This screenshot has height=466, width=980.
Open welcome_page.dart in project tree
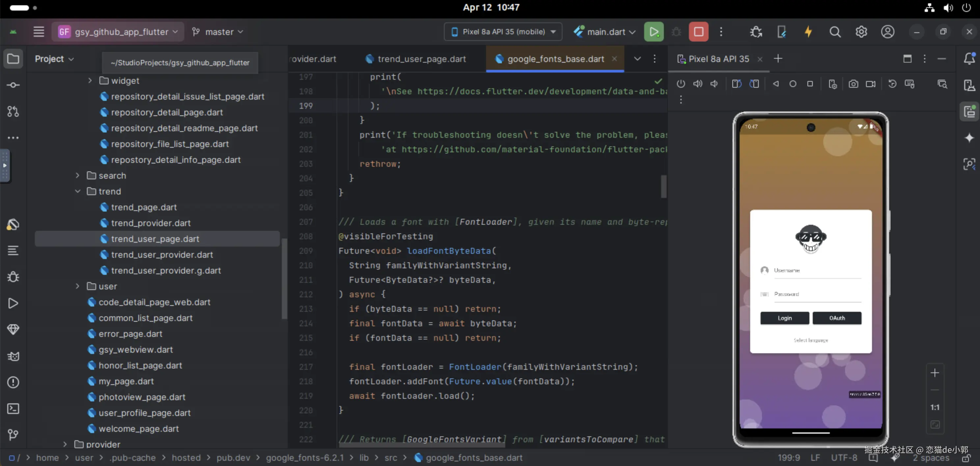point(139,428)
